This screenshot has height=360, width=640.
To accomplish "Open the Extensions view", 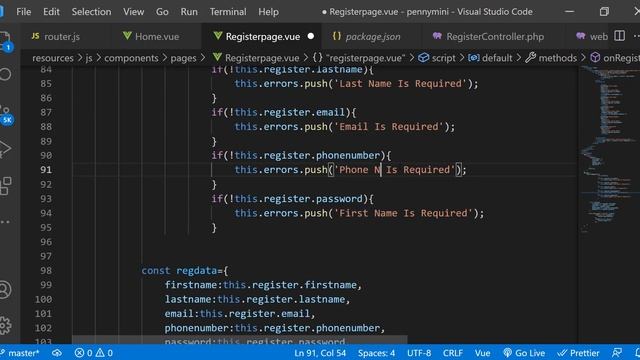I will coord(5,186).
